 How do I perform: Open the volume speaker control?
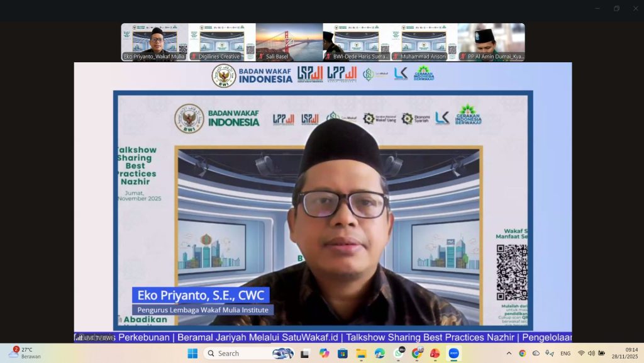pyautogui.click(x=591, y=354)
